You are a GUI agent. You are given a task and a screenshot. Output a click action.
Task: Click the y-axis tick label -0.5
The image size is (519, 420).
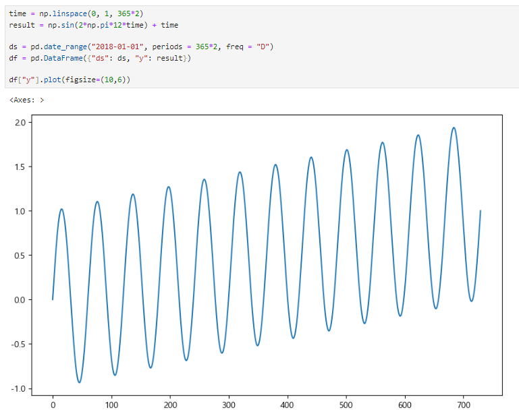tap(18, 344)
